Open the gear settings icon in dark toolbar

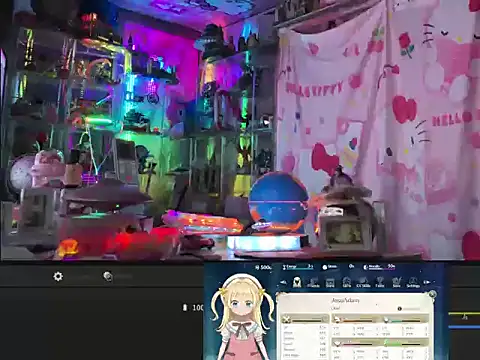[58, 276]
